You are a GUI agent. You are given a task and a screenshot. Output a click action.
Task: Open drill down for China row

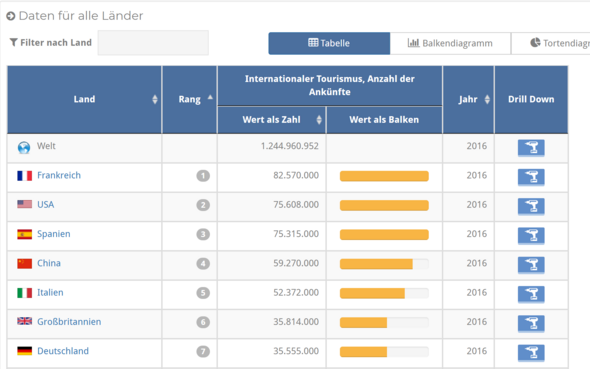point(531,265)
